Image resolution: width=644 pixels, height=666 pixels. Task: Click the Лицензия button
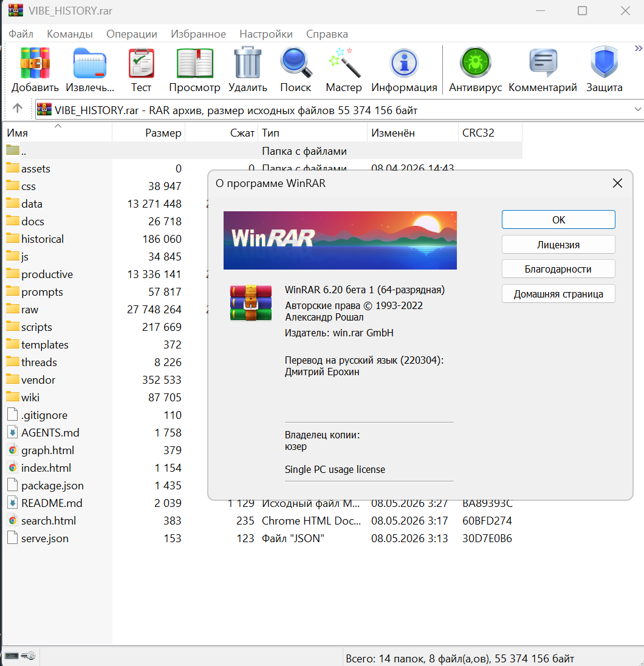pyautogui.click(x=558, y=245)
